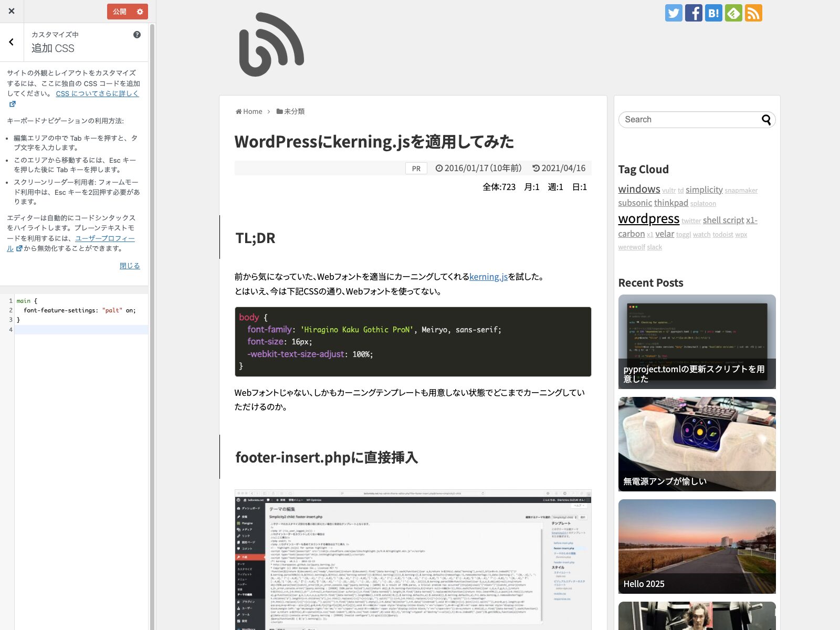Viewport: 840px width, 630px height.
Task: Click the 'TL;DR' heading
Action: point(255,238)
